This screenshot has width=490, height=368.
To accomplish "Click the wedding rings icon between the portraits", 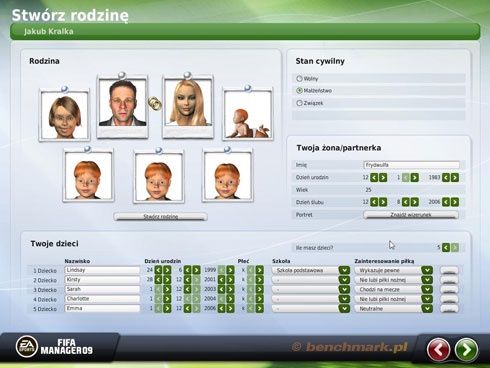I will [155, 104].
